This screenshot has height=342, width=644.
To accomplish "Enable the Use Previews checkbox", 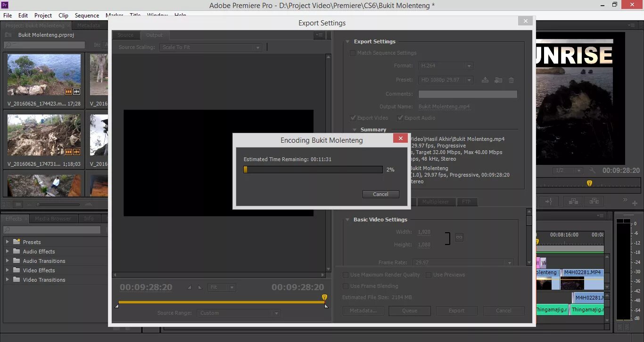I will click(429, 275).
